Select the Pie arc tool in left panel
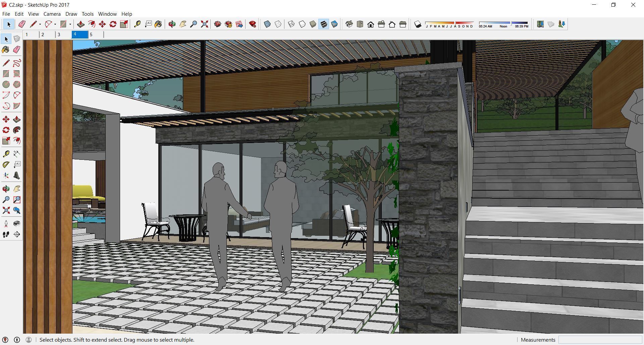This screenshot has width=644, height=345. point(17,106)
